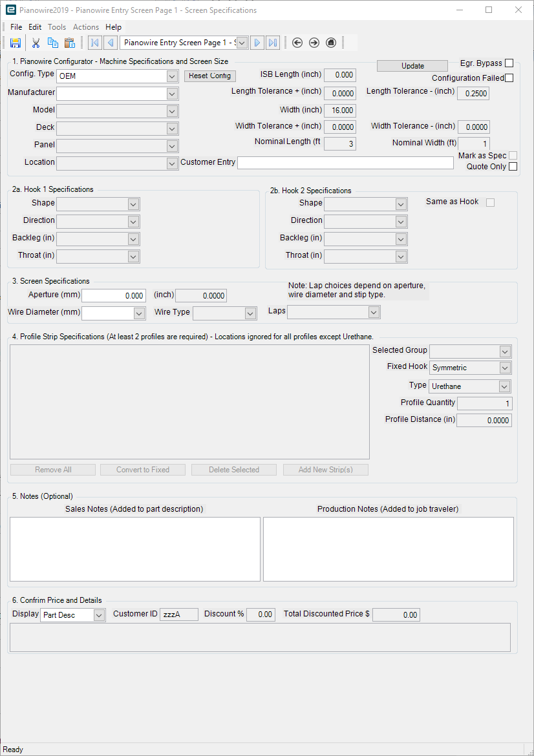This screenshot has height=756, width=534.
Task: Click the Customer Entry text field
Action: click(x=345, y=163)
